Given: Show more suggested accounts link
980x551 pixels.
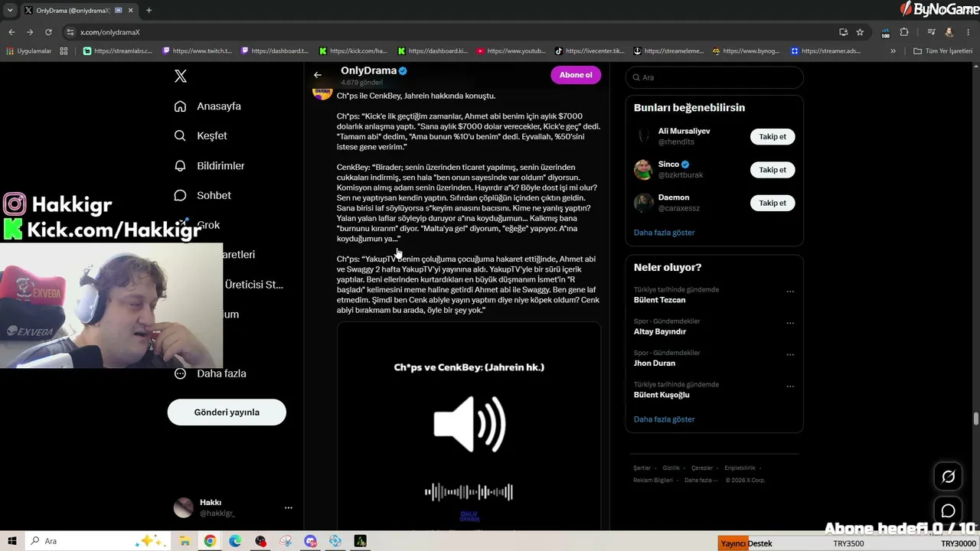Looking at the screenshot, I should (664, 233).
